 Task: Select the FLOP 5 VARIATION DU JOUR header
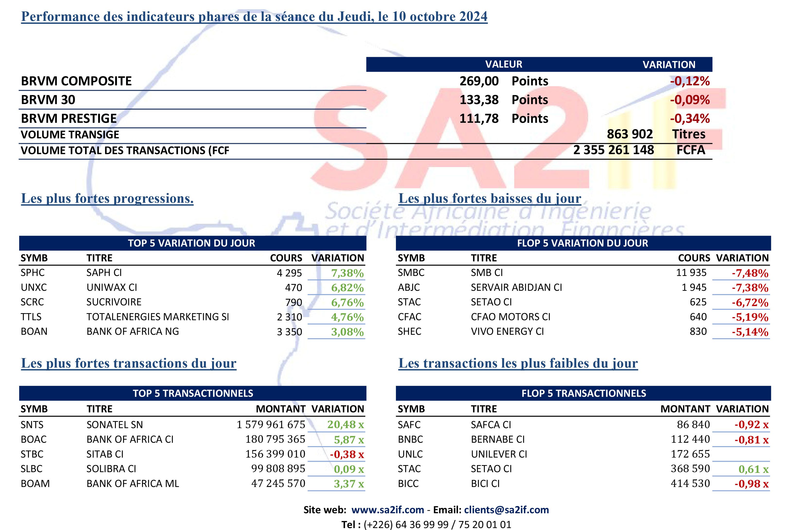[x=583, y=243]
